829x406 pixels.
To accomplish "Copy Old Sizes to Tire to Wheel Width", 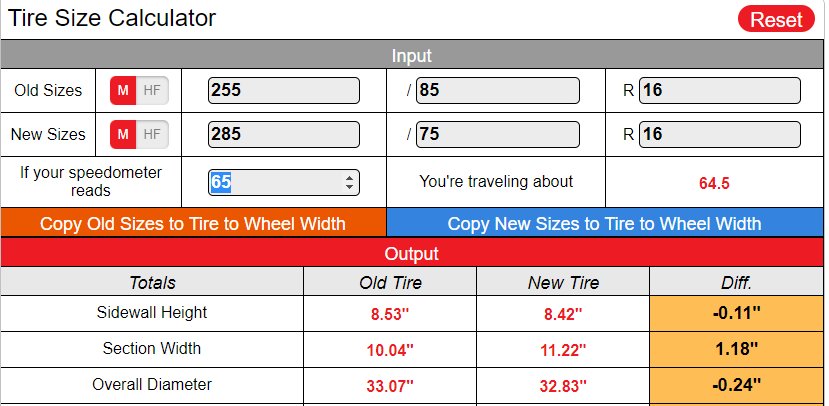I will tap(193, 223).
